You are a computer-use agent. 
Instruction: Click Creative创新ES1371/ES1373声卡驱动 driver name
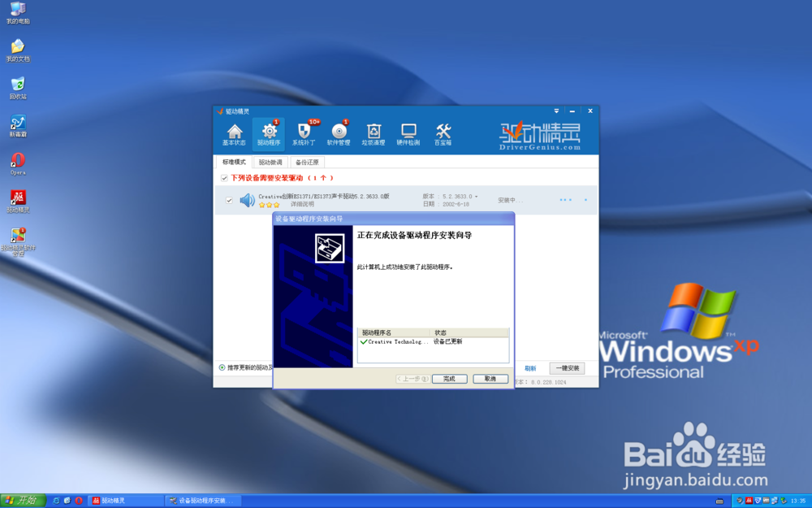[x=324, y=197]
